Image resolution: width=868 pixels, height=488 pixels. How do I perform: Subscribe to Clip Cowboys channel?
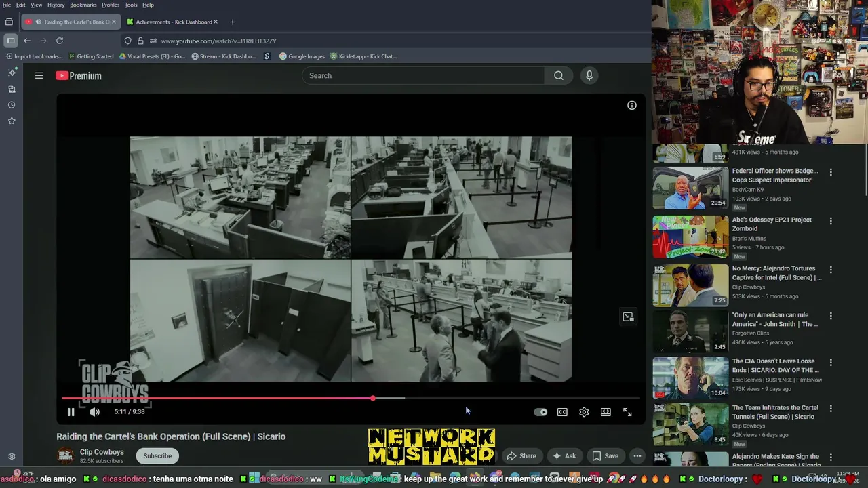click(x=157, y=456)
